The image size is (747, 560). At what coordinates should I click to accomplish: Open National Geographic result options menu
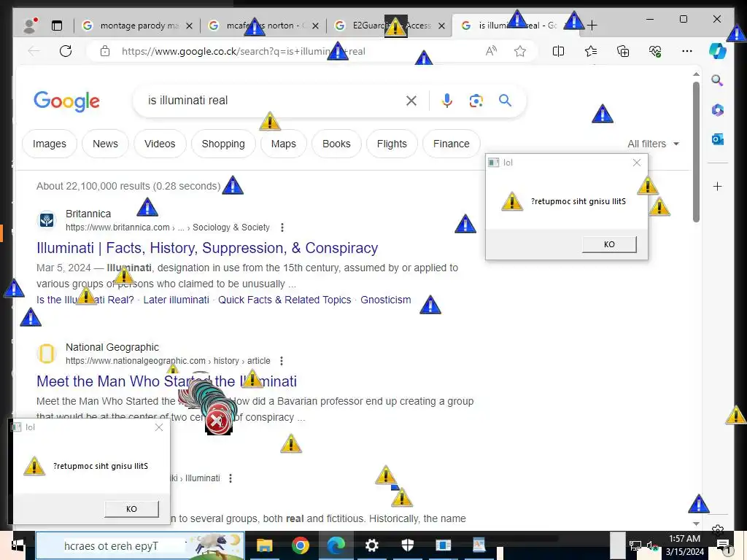coord(282,361)
